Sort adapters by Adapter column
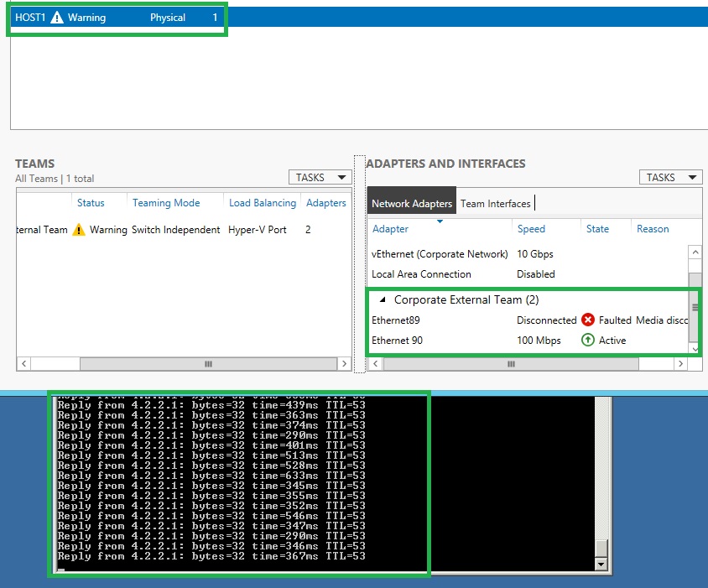This screenshot has width=708, height=588. coord(390,229)
